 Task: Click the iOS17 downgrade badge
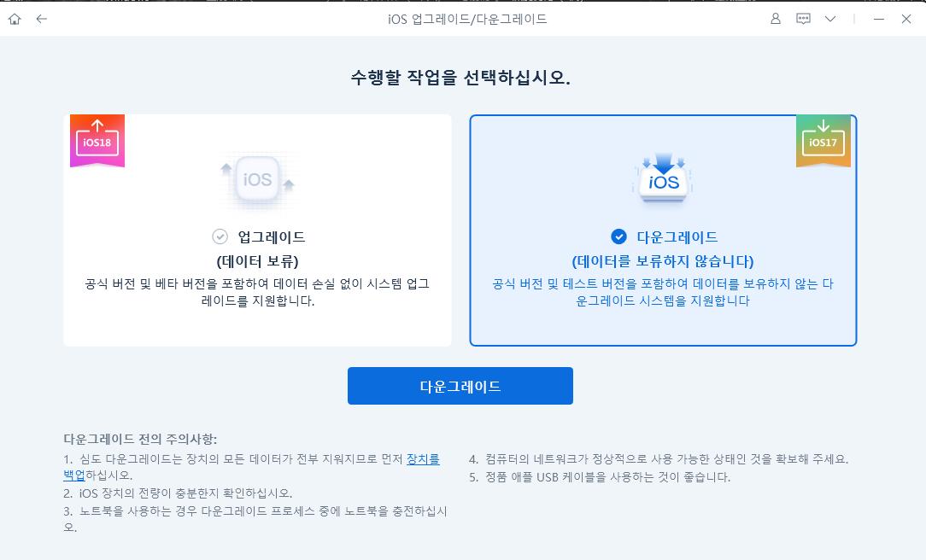coord(823,141)
